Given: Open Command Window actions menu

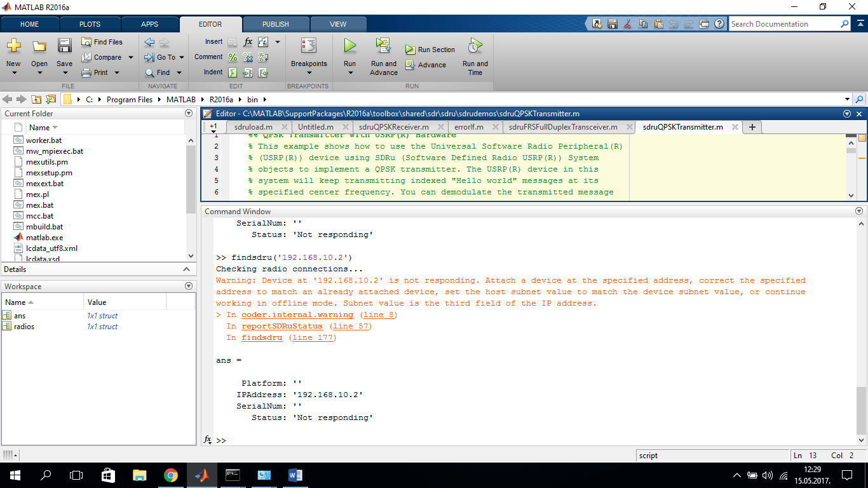Looking at the screenshot, I should tap(859, 211).
